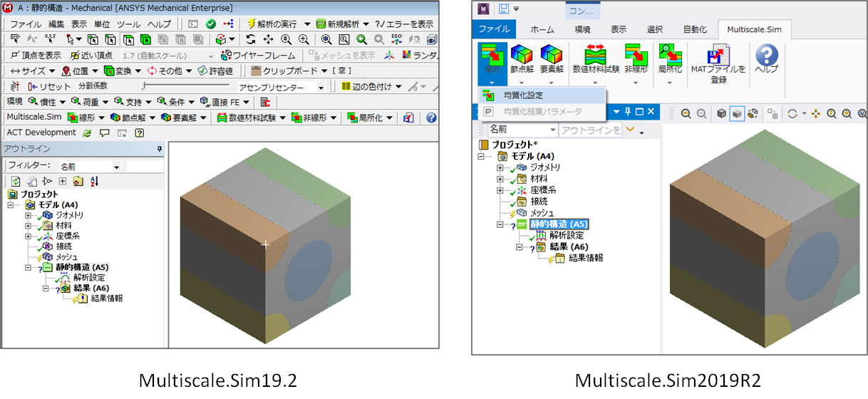Select メッシュ in right window outline tree
Screen dimensions: 868x399
[x=542, y=213]
